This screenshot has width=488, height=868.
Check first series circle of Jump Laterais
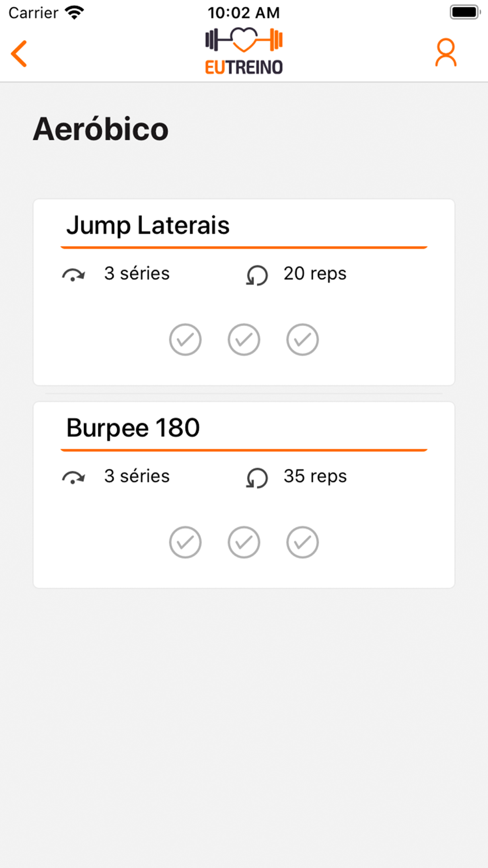185,339
